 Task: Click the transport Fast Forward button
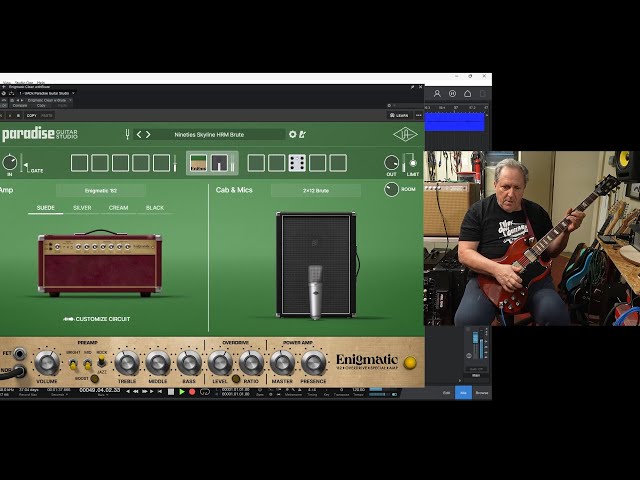[144, 392]
